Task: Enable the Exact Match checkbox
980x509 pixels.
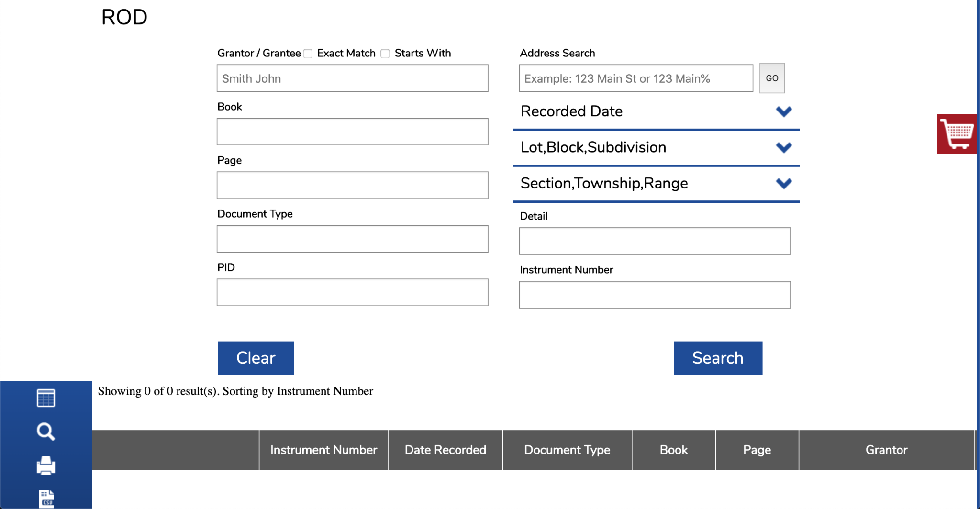Action: pyautogui.click(x=308, y=54)
